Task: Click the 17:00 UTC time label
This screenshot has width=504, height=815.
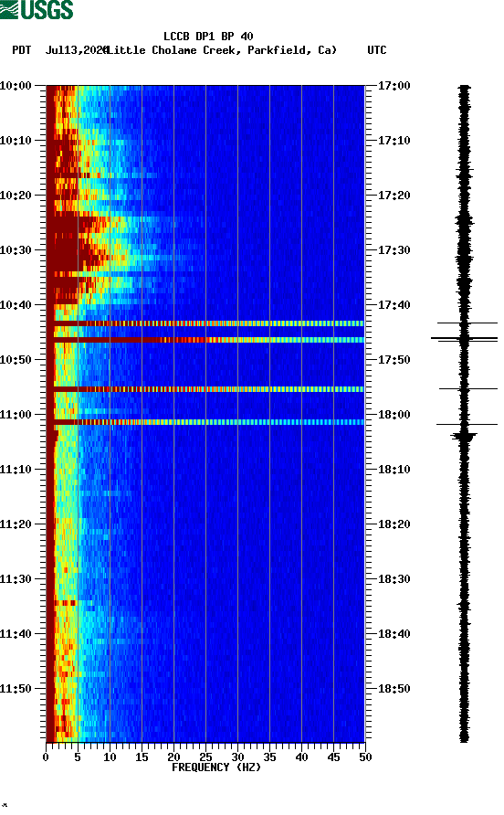Action: coord(394,86)
